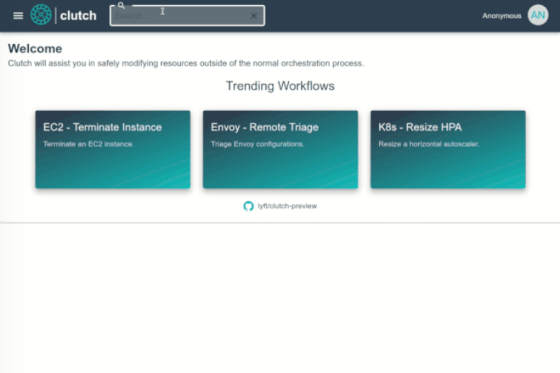Open the hamburger navigation menu

pos(18,16)
